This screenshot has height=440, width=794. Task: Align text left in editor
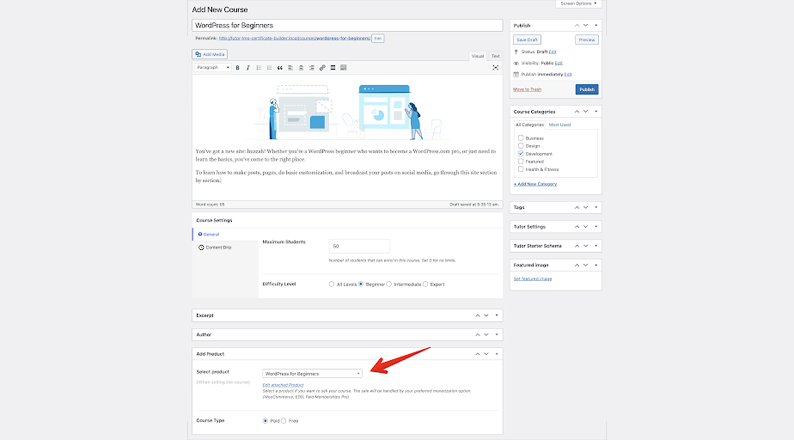pos(291,68)
